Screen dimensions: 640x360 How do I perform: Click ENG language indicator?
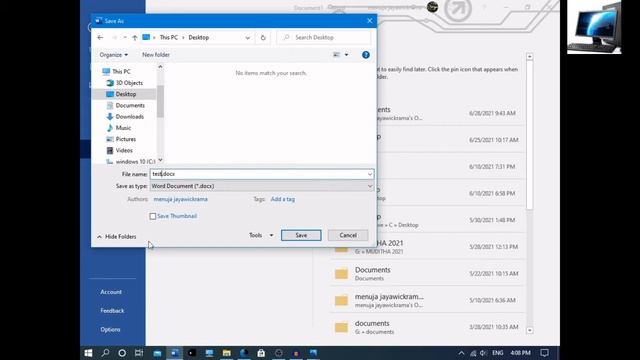pos(498,353)
